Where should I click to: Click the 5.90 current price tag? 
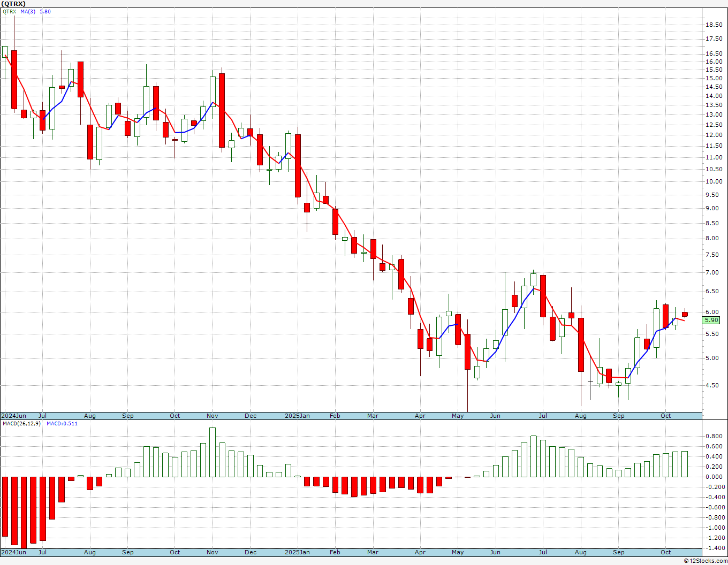click(x=712, y=320)
